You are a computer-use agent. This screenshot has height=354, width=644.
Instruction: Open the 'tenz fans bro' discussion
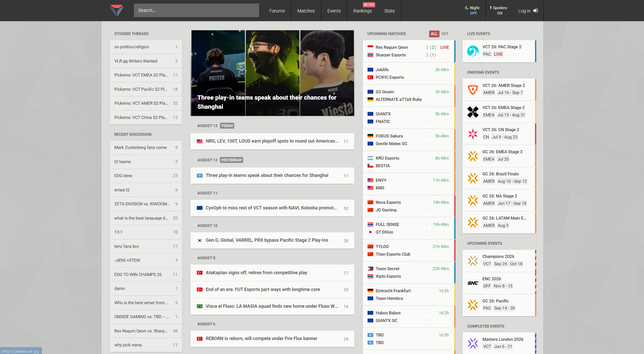146,246
